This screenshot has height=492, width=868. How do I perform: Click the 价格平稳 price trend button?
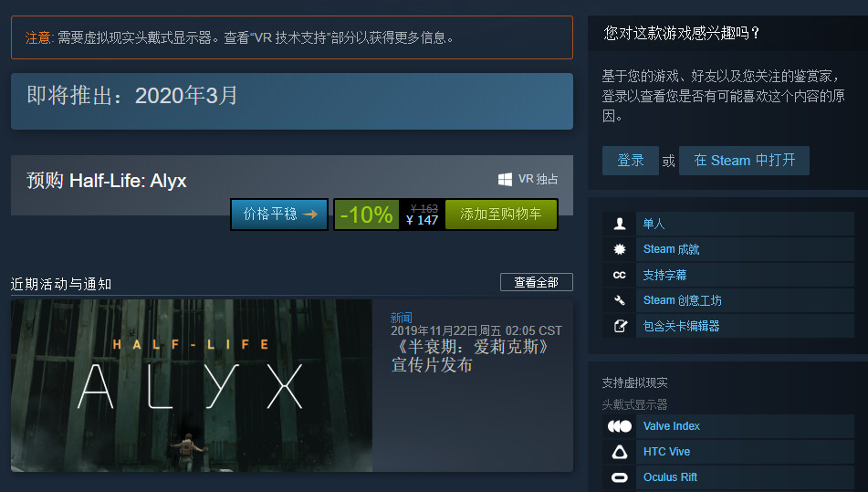click(x=279, y=215)
